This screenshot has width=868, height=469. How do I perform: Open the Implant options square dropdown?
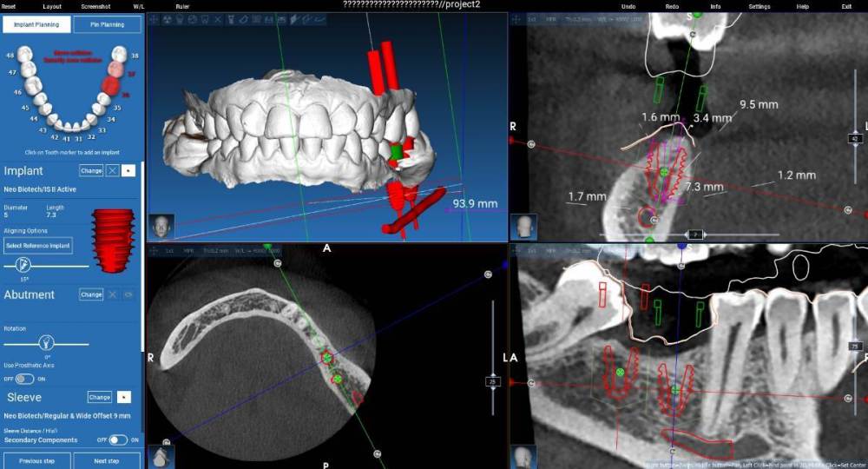[x=127, y=171]
